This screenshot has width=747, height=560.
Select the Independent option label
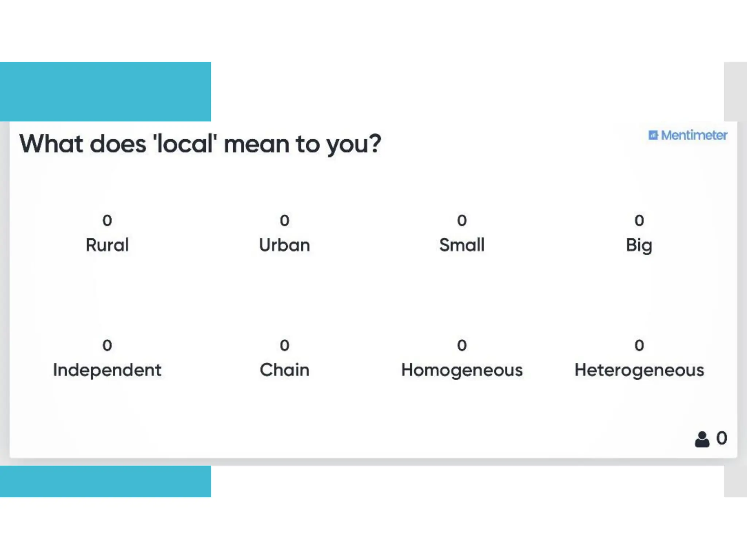tap(107, 370)
